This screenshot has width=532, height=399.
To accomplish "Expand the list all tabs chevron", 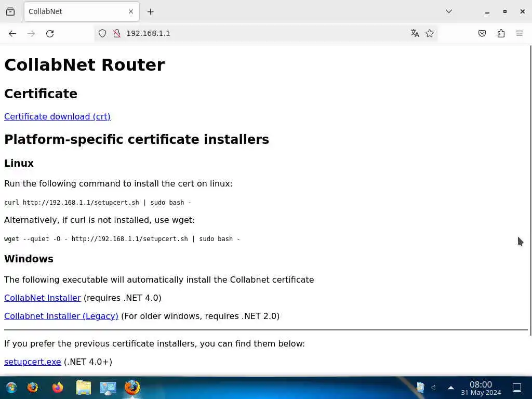I will click(448, 11).
